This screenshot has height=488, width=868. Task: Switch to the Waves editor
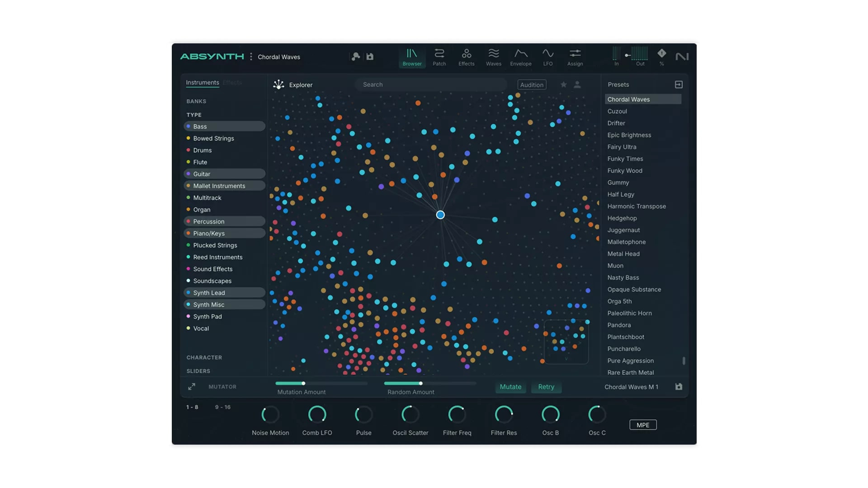tap(493, 57)
